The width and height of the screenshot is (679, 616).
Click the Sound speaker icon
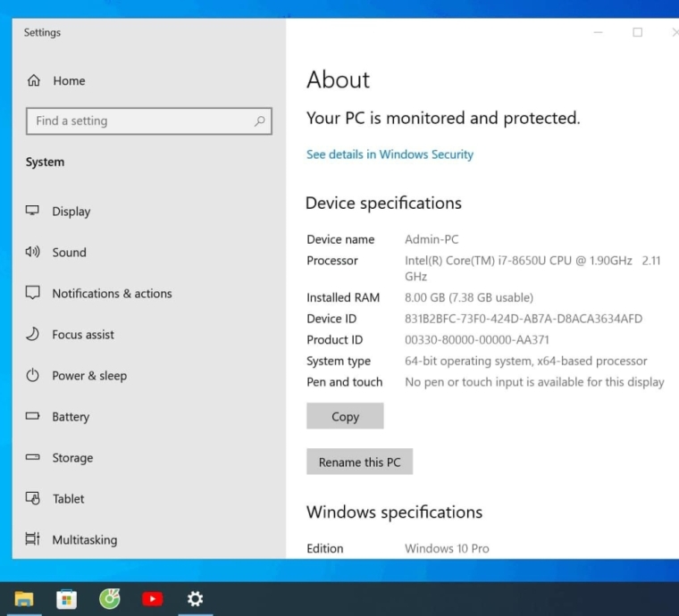click(32, 252)
